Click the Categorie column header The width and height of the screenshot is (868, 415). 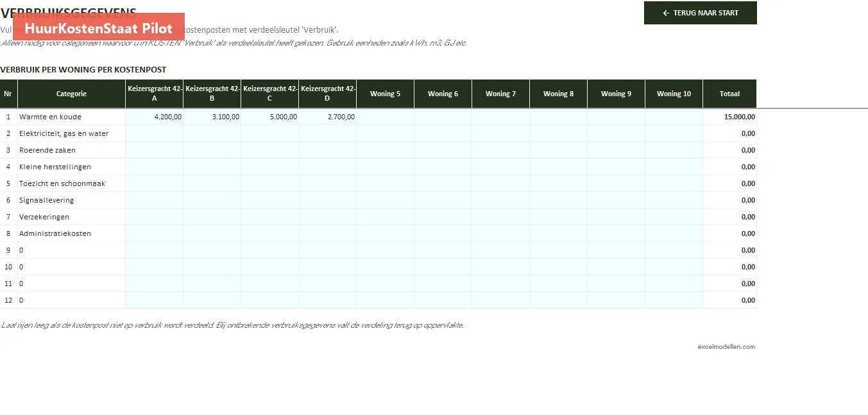point(72,94)
